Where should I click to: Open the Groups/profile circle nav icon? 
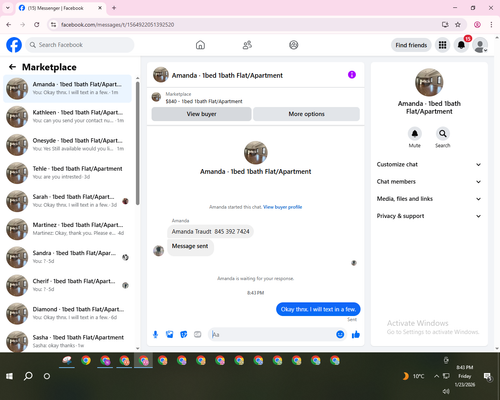coord(294,45)
